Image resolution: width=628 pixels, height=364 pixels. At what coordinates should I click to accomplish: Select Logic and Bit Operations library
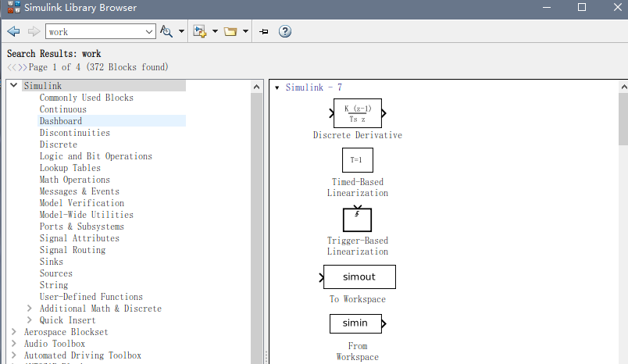pos(96,156)
